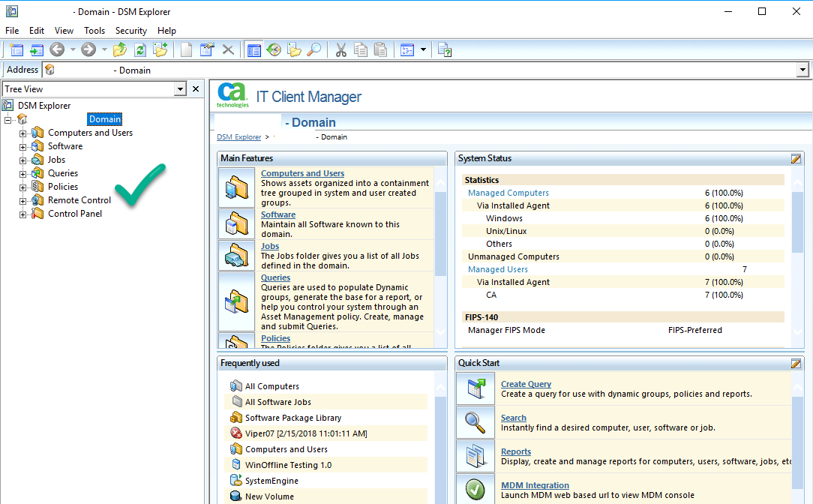Click the Managed Computers link
Viewport: 813px width, 504px height.
508,193
